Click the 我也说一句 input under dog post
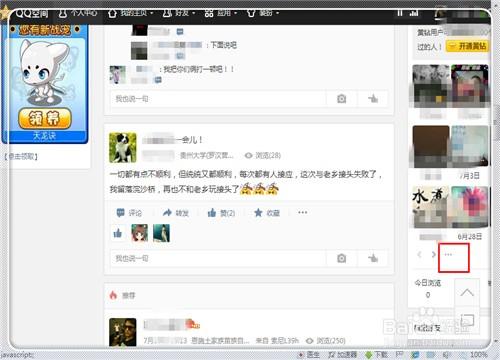Screen dimensions: 500x360 pyautogui.click(x=218, y=258)
